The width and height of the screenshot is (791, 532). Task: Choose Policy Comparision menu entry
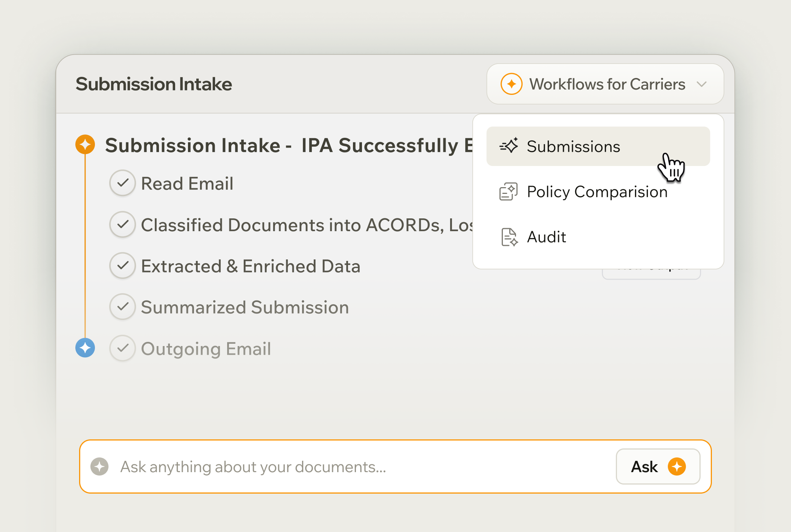coord(597,192)
